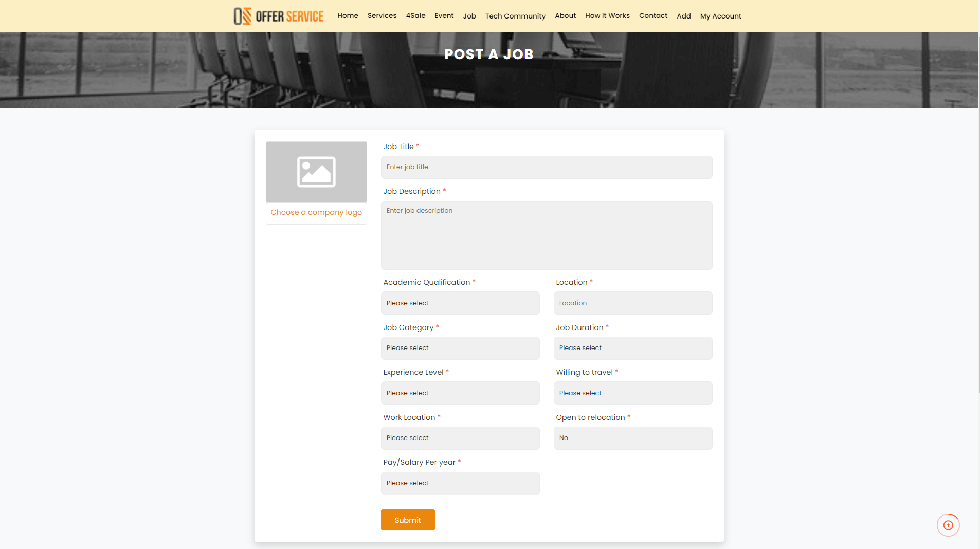Expand the Experience Level dropdown
The height and width of the screenshot is (549, 980).
coord(460,393)
